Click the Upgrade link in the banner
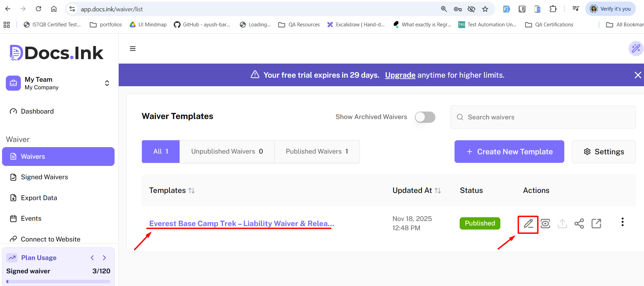This screenshot has height=286, width=644. click(400, 75)
